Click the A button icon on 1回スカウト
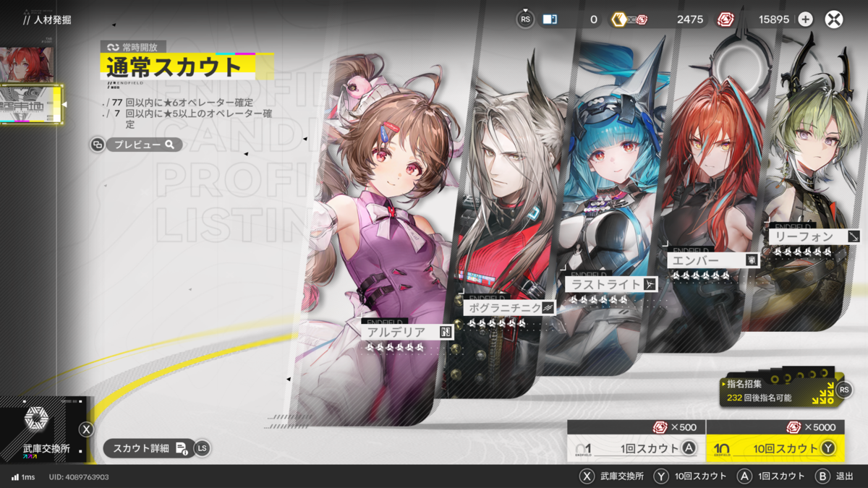Viewport: 868px width, 488px height. [689, 448]
